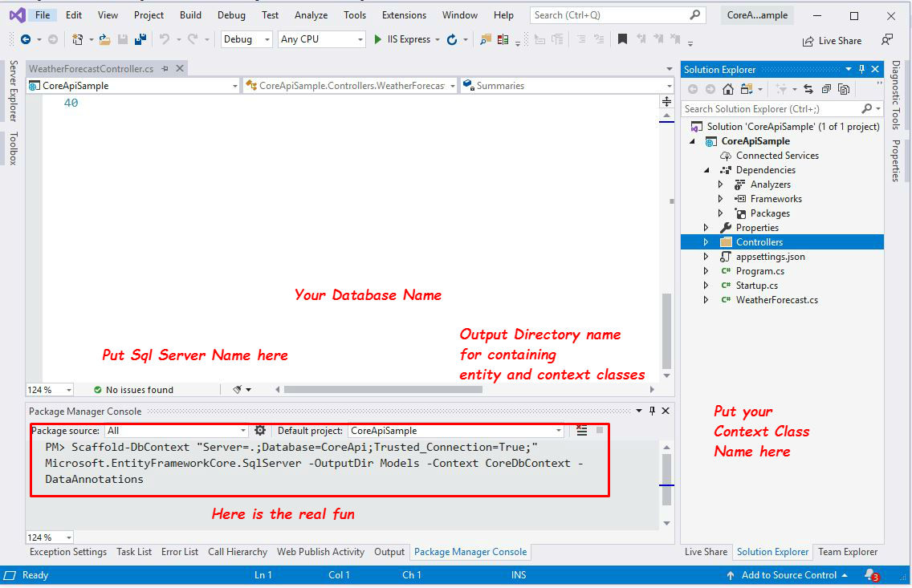
Task: Open the IIS Express target dropdown arrow
Action: (x=437, y=39)
